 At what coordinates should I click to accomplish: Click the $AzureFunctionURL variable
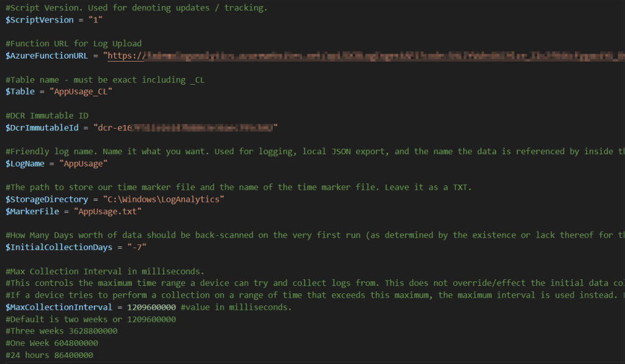[48, 56]
